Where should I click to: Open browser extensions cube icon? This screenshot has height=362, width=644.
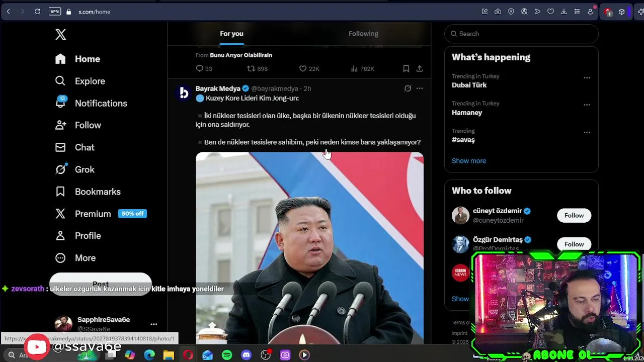(x=622, y=12)
